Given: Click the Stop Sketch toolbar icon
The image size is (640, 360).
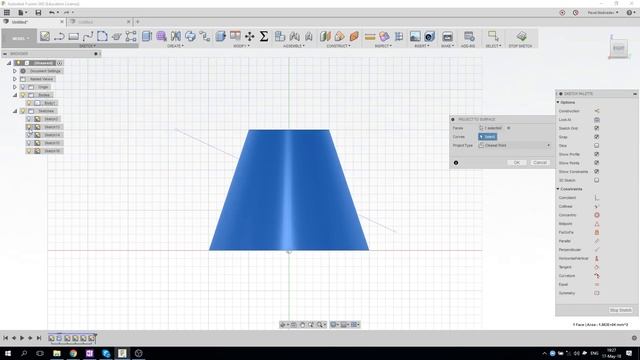Looking at the screenshot, I should pyautogui.click(x=521, y=36).
